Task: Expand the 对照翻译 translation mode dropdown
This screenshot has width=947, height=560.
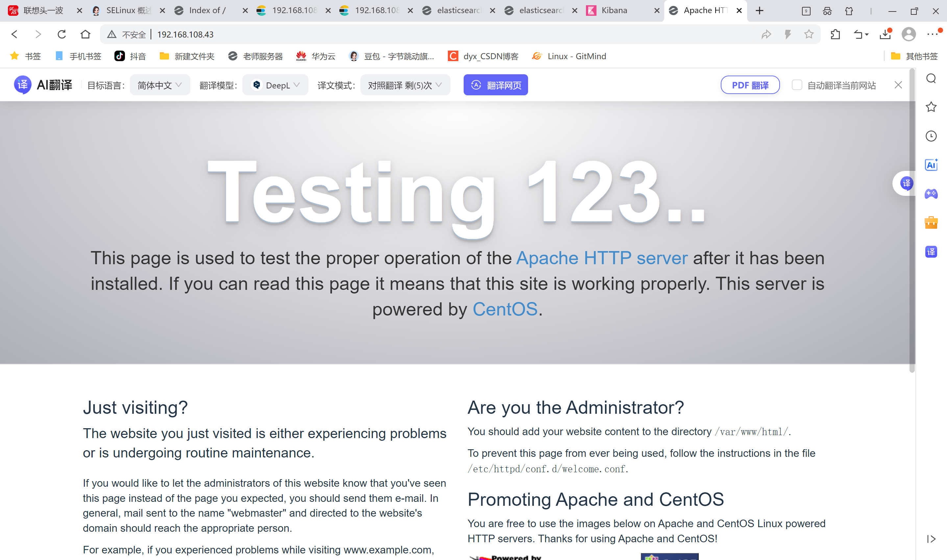Action: [x=405, y=85]
